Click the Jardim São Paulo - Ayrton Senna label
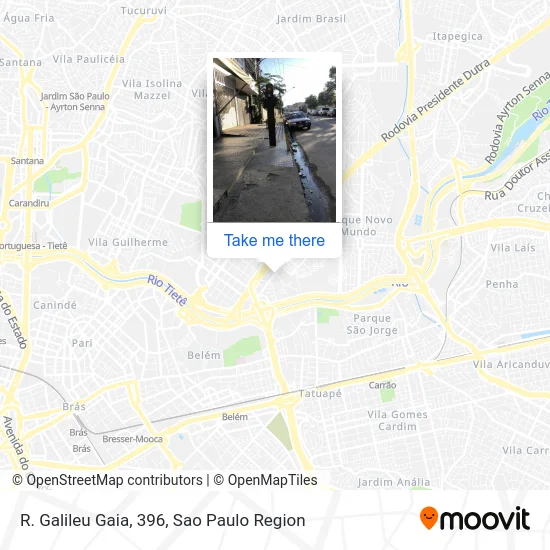 point(75,101)
